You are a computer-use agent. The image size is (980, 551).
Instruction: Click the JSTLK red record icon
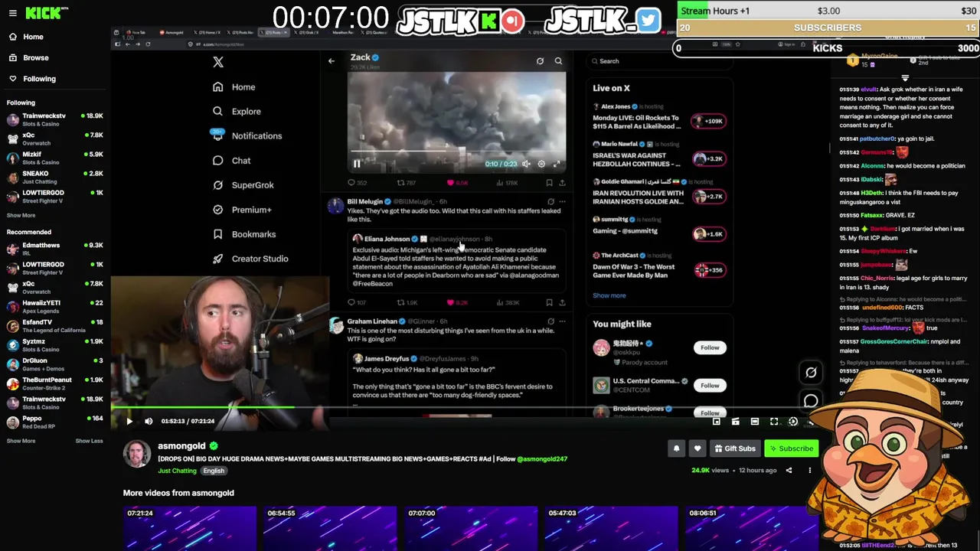513,21
